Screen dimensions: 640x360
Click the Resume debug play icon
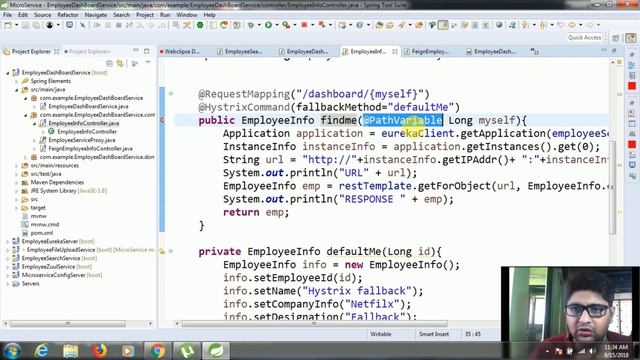[97, 25]
